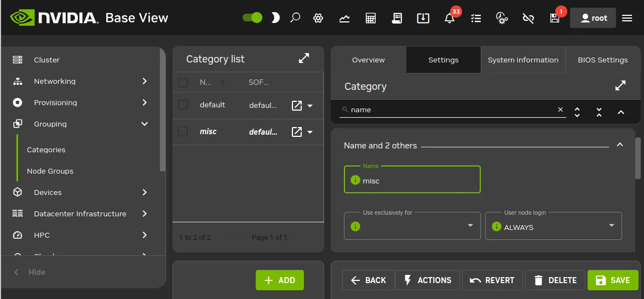Open the Use exclusively for dropdown
644x299 pixels.
pyautogui.click(x=412, y=226)
